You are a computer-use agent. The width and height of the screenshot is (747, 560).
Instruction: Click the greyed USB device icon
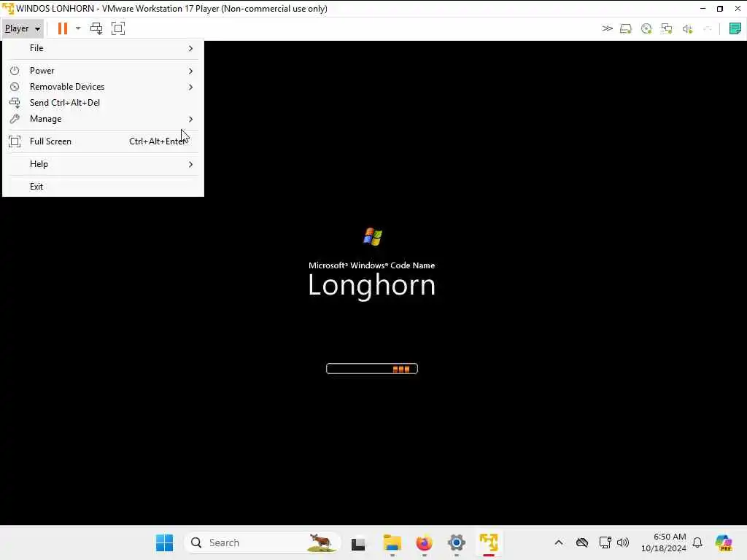coord(708,29)
